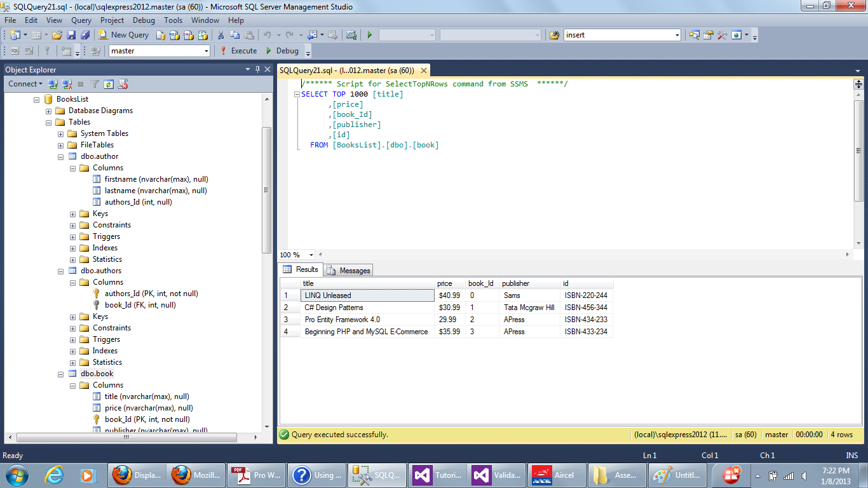Click the green Start arrow in toolbar

[370, 35]
